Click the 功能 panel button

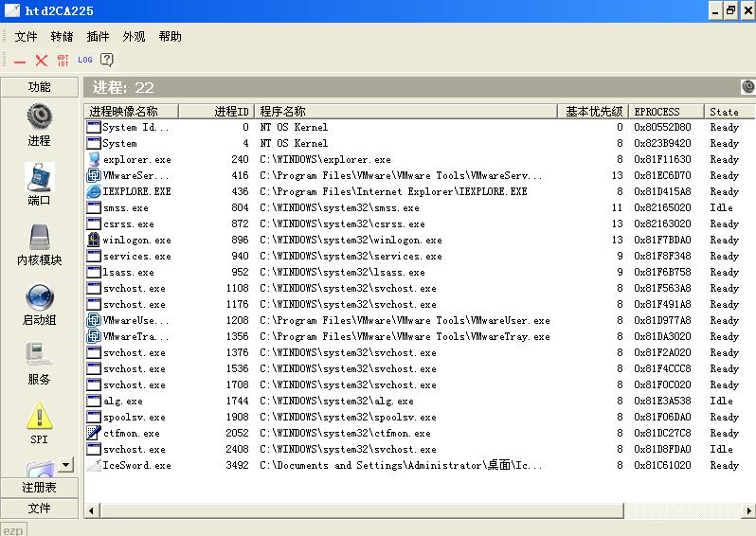click(40, 87)
